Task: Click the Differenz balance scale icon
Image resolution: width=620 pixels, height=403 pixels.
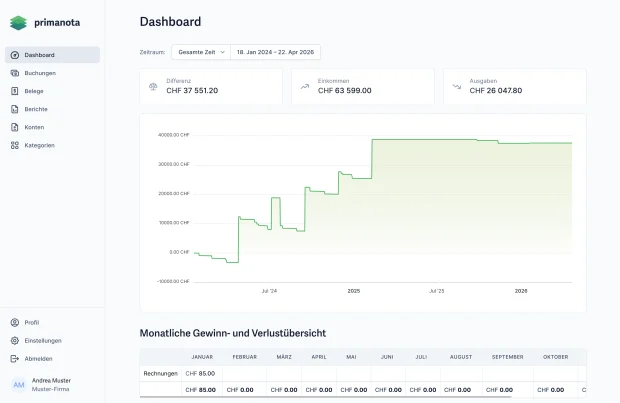Action: pos(153,87)
